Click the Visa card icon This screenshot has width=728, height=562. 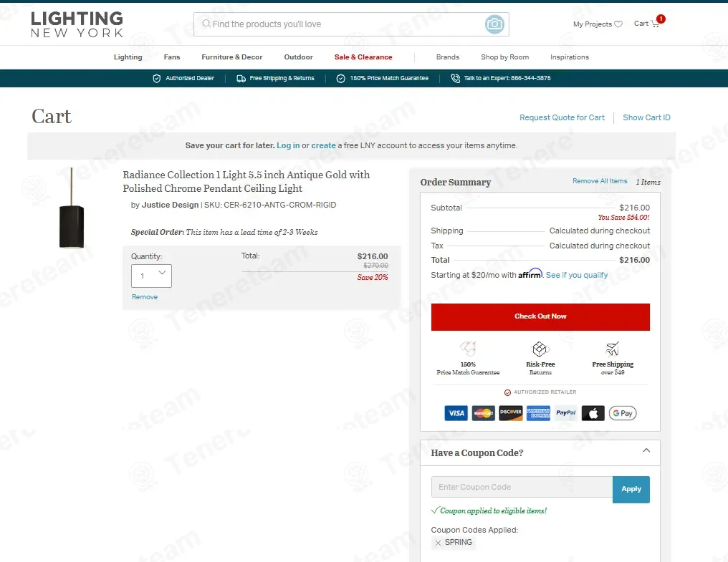pyautogui.click(x=456, y=413)
